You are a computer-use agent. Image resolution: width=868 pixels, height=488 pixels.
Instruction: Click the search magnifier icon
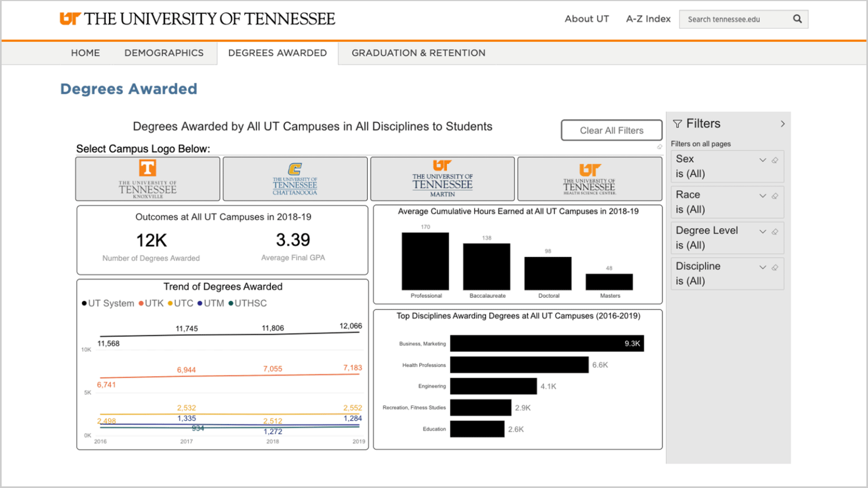coord(797,19)
